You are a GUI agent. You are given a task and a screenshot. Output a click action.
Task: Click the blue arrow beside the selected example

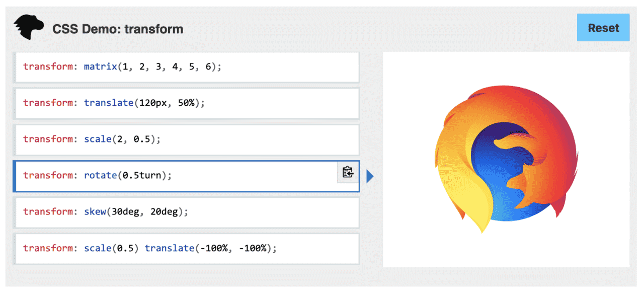pyautogui.click(x=370, y=176)
